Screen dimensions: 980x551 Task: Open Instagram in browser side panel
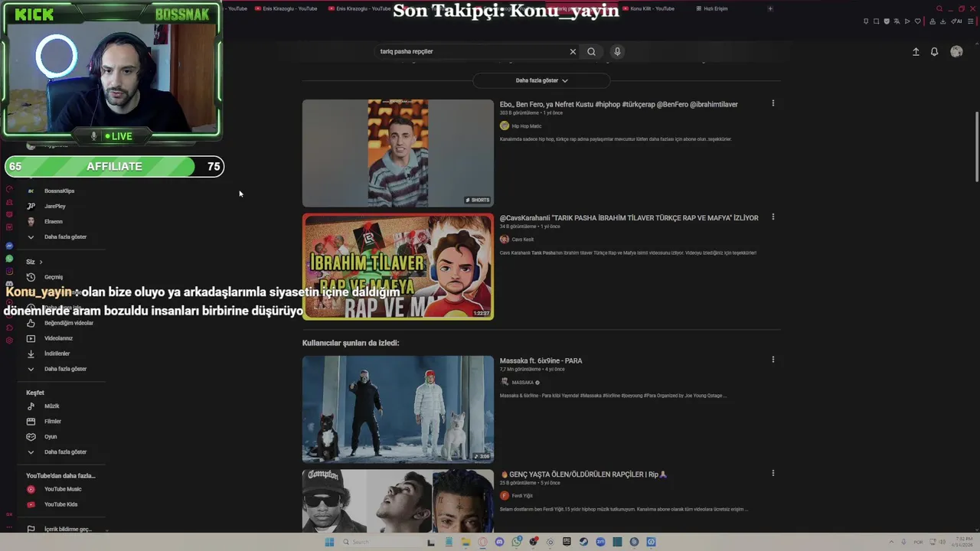(x=9, y=271)
